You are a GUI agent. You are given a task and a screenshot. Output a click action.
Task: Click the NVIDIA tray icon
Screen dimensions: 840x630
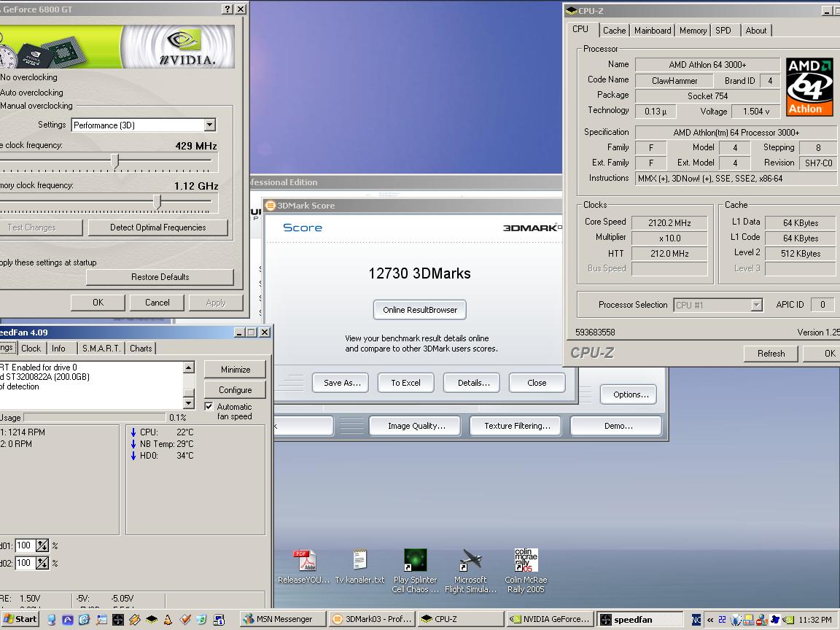788,620
